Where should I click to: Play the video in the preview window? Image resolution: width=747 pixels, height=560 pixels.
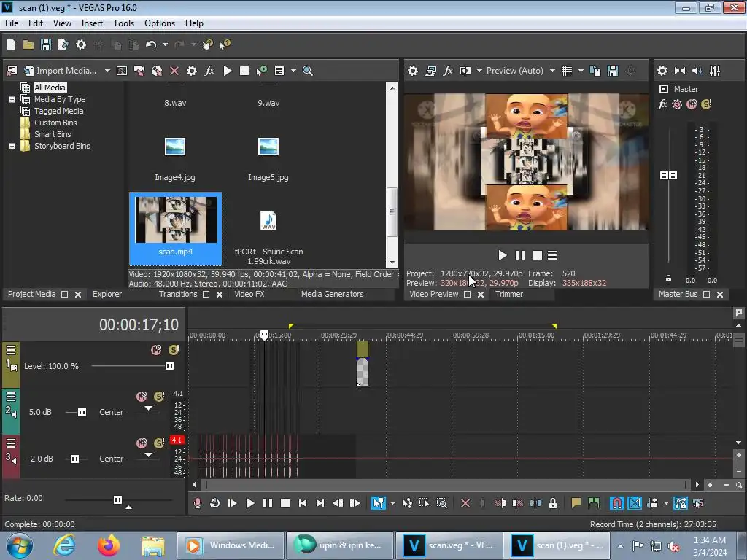(502, 256)
